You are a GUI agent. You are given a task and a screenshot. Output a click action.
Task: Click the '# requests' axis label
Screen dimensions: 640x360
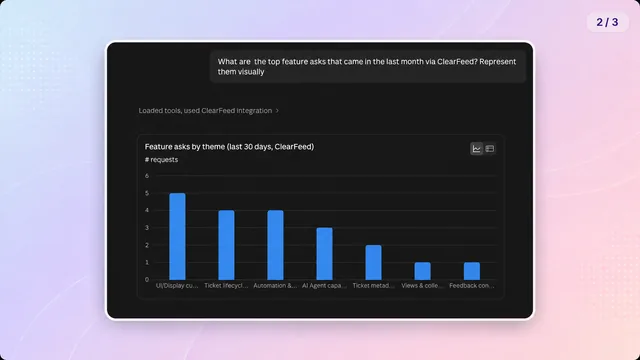tap(161, 160)
